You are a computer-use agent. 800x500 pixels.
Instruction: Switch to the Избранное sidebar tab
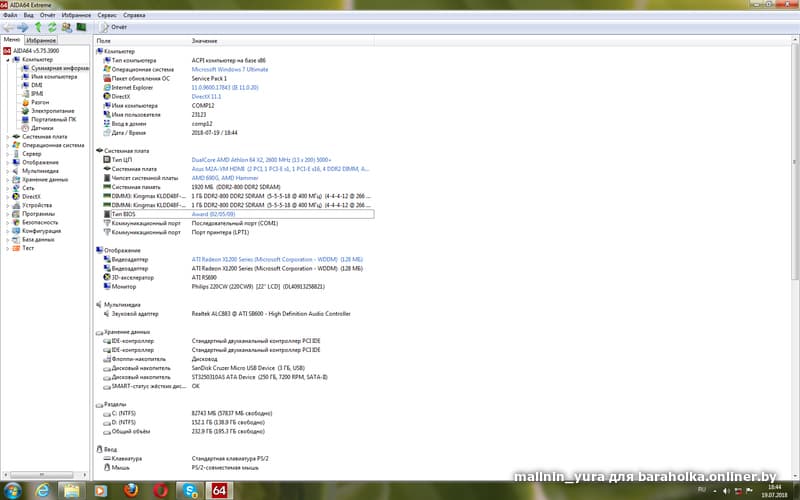pyautogui.click(x=41, y=40)
